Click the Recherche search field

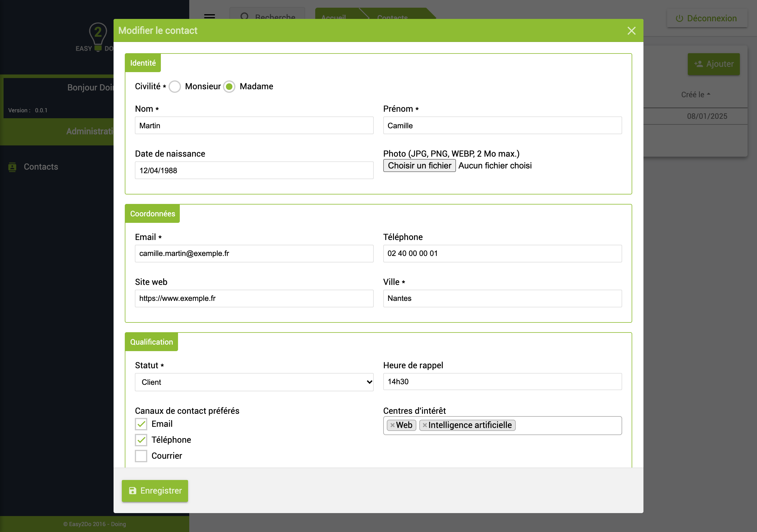(267, 15)
